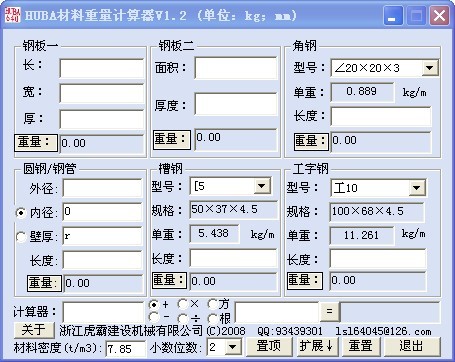
Task: Click the 工字钢 规格 value 100×68×4.5
Action: tap(377, 212)
